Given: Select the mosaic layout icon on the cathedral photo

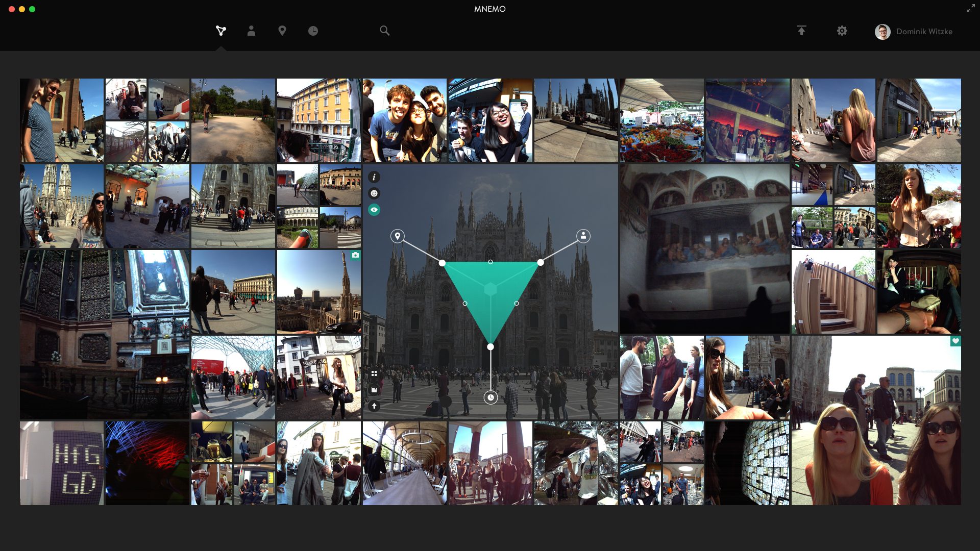Looking at the screenshot, I should (x=374, y=390).
